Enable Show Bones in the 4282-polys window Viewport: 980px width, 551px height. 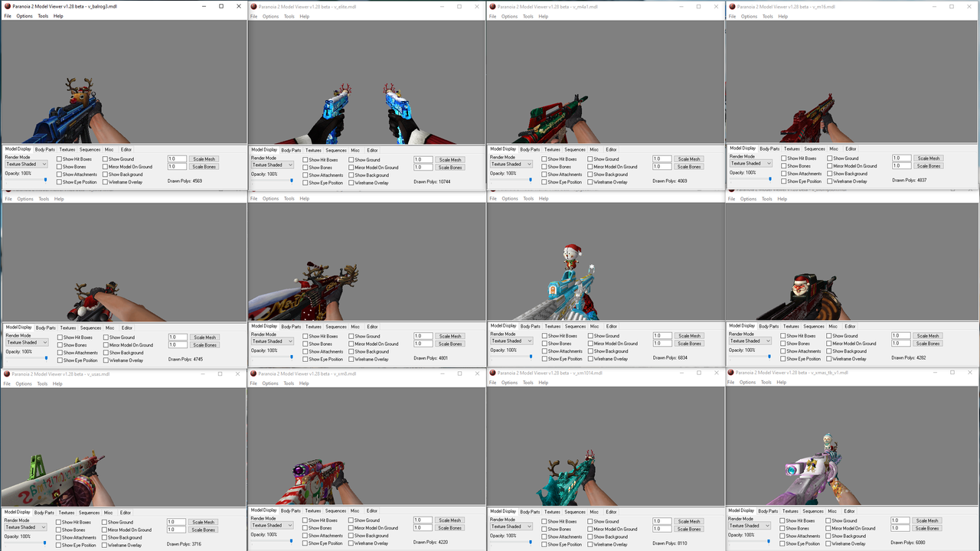pyautogui.click(x=783, y=344)
